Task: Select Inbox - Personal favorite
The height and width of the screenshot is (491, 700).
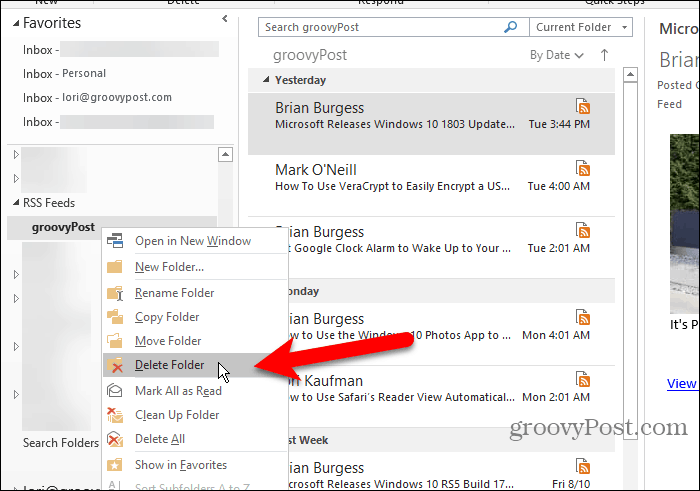Action: click(x=64, y=73)
